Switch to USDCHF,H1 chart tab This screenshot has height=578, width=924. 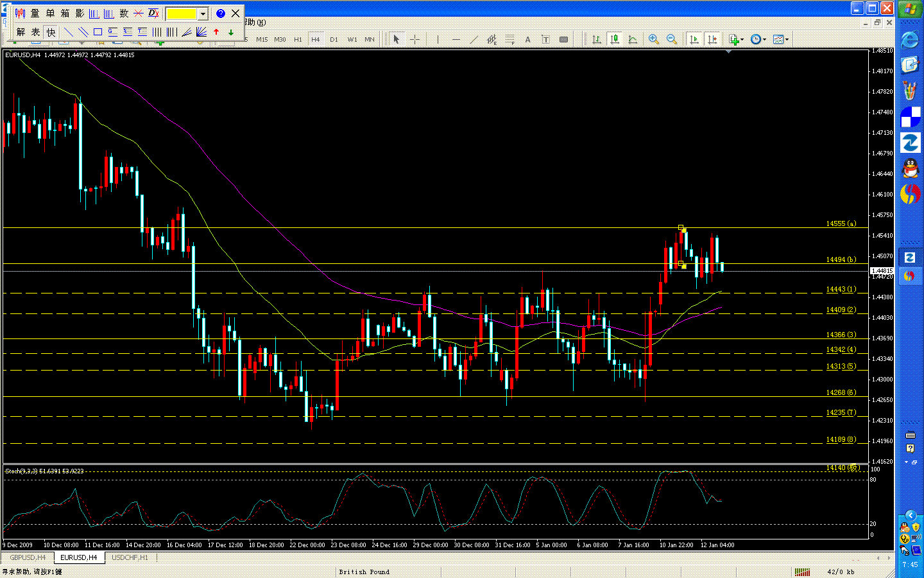tap(130, 557)
